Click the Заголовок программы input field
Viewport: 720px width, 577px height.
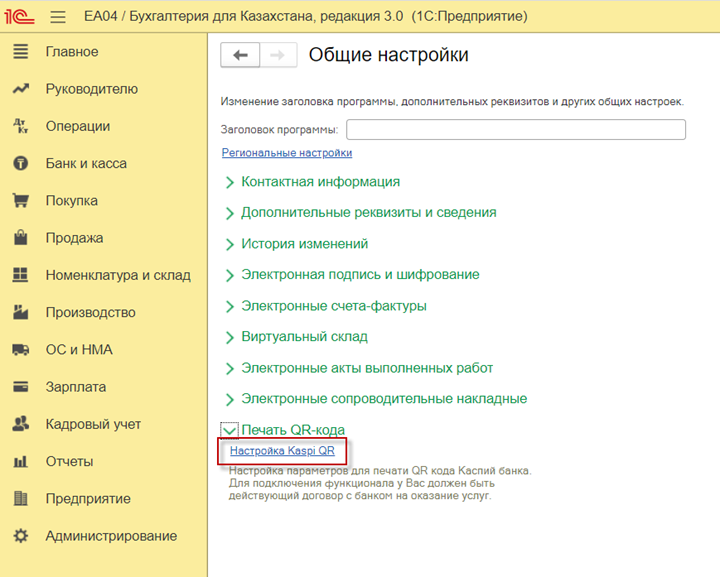click(516, 129)
